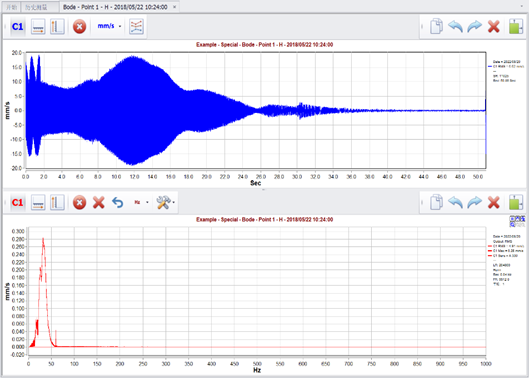Image resolution: width=529 pixels, height=378 pixels.
Task: Click the red C1 Max legend color swatch
Action: 490,251
